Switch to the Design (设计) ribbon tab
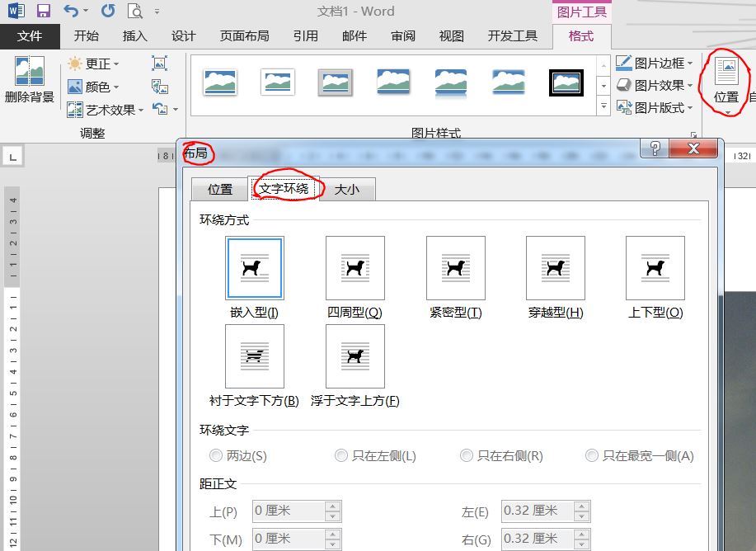 pos(183,36)
